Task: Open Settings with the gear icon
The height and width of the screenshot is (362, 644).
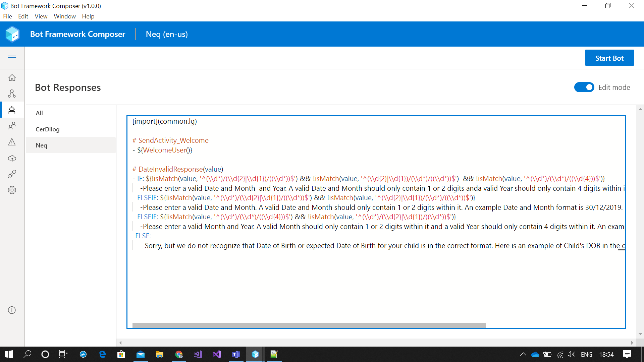Action: tap(12, 190)
